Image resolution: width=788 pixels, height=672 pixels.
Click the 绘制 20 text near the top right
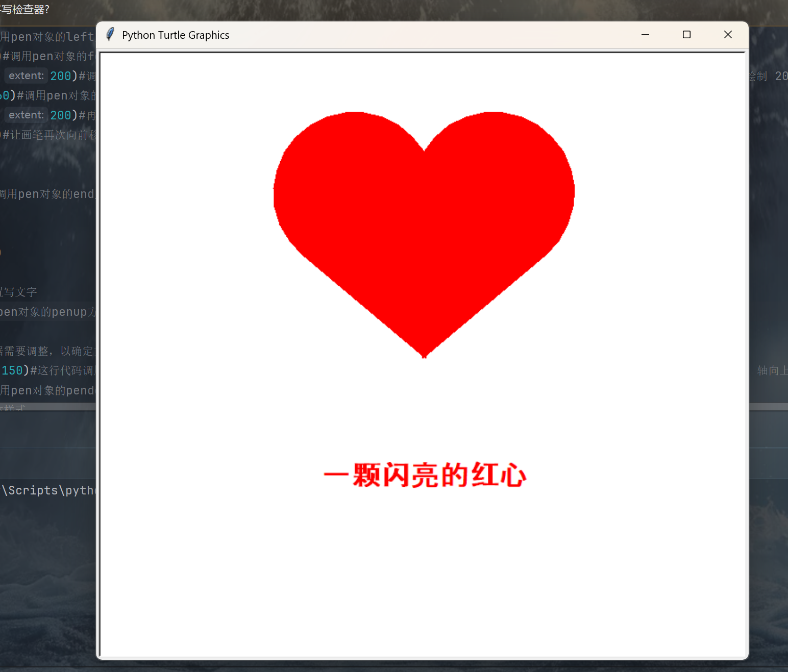click(767, 76)
